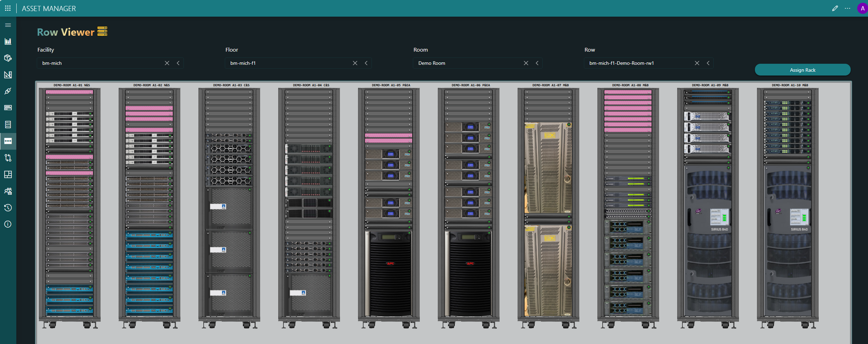Open the user avatar A menu
868x344 pixels.
tap(862, 8)
